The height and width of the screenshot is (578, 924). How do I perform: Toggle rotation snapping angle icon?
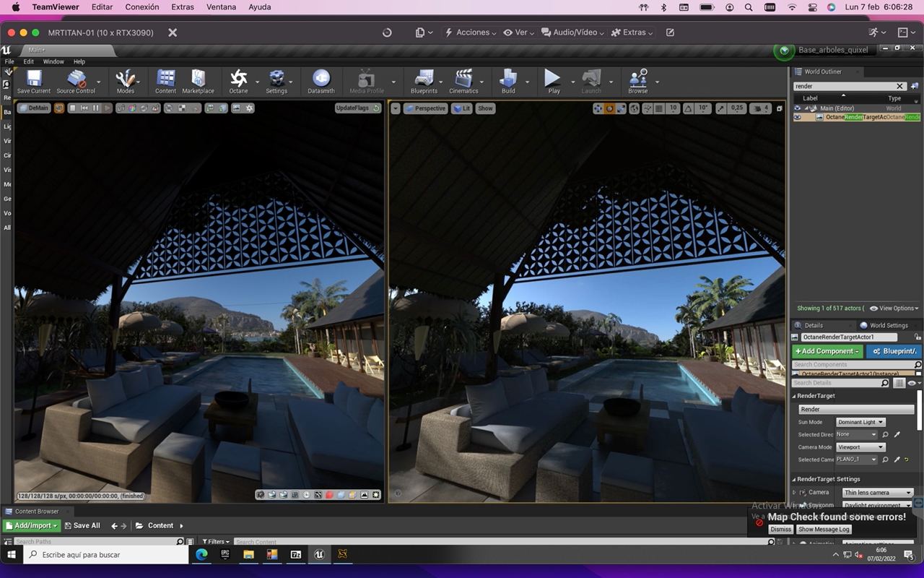(x=687, y=108)
